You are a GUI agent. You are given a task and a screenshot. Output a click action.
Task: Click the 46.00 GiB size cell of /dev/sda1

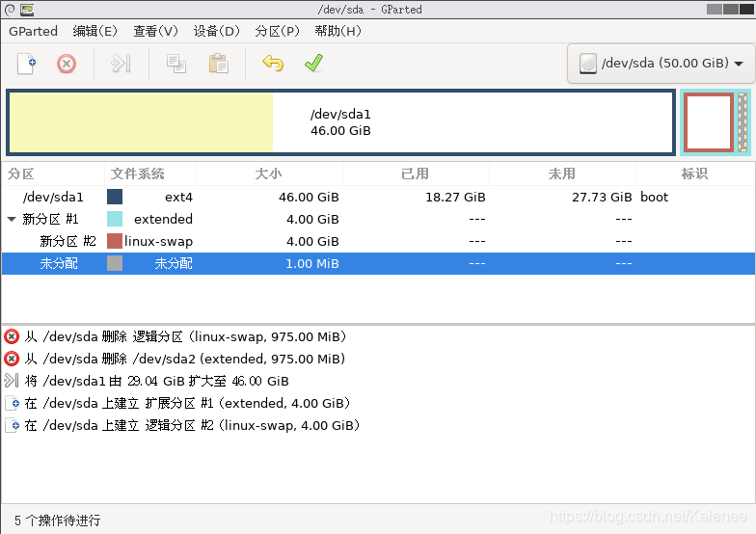[x=309, y=197]
